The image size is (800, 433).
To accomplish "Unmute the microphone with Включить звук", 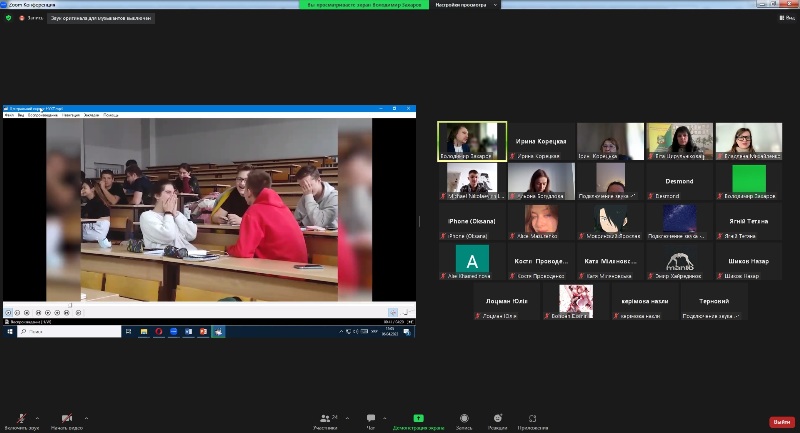I will 21,420.
